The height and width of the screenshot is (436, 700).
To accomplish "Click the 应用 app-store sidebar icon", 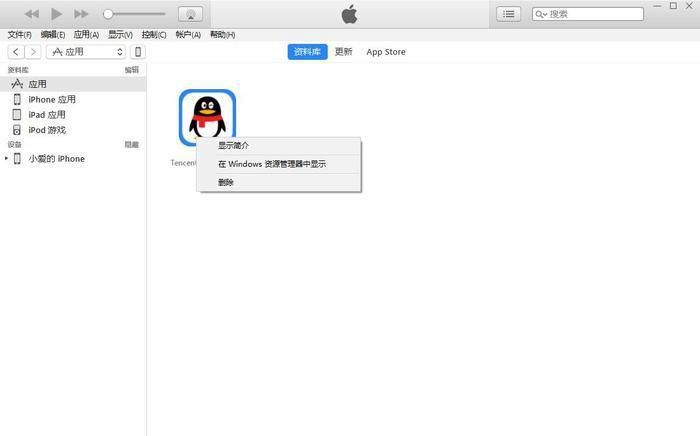I will [17, 83].
